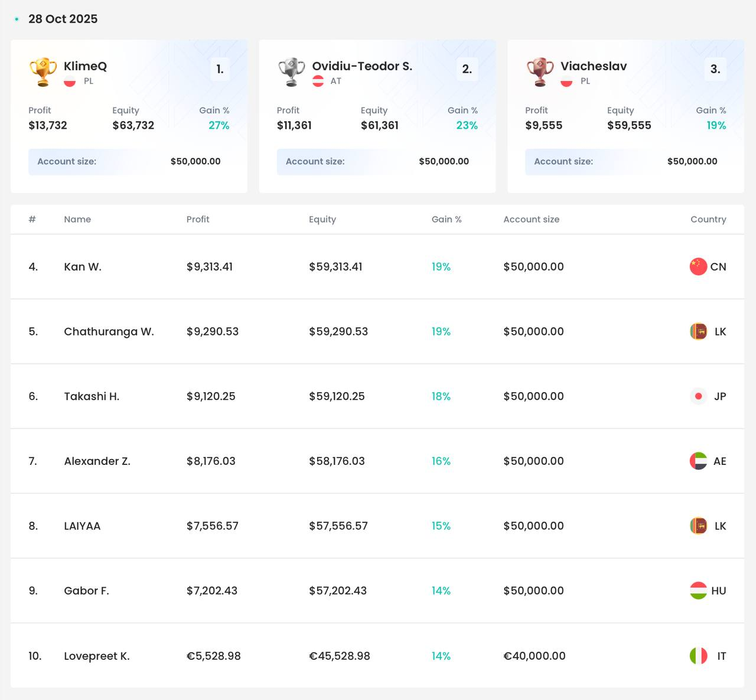Open the Kan W. trader name
The image size is (756, 700).
point(83,266)
